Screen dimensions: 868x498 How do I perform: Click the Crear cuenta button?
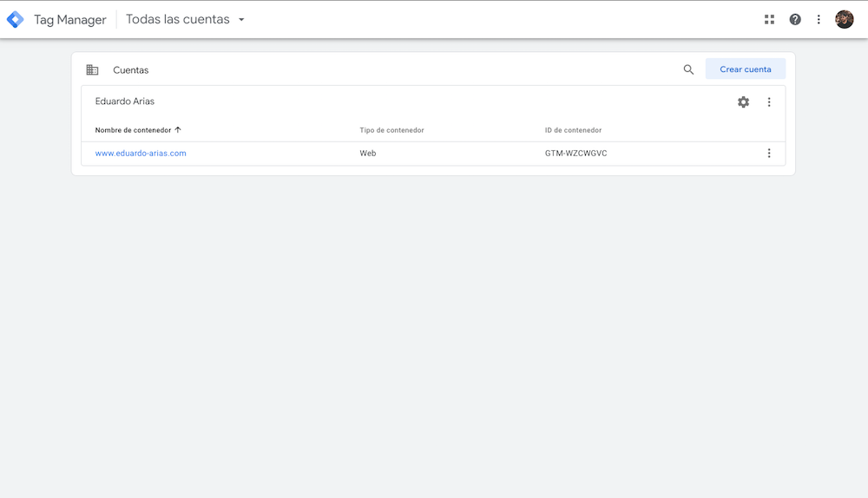(x=745, y=69)
